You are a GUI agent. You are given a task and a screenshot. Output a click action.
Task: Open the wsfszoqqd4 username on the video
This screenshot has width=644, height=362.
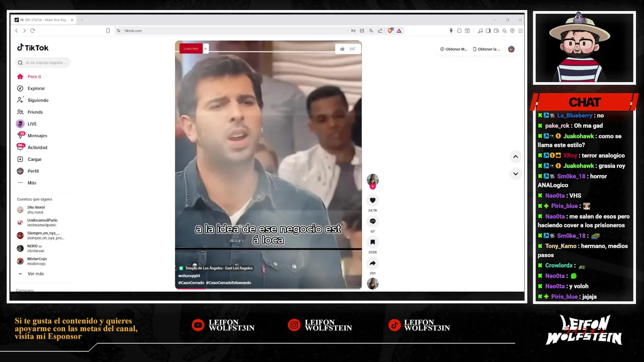pos(189,276)
